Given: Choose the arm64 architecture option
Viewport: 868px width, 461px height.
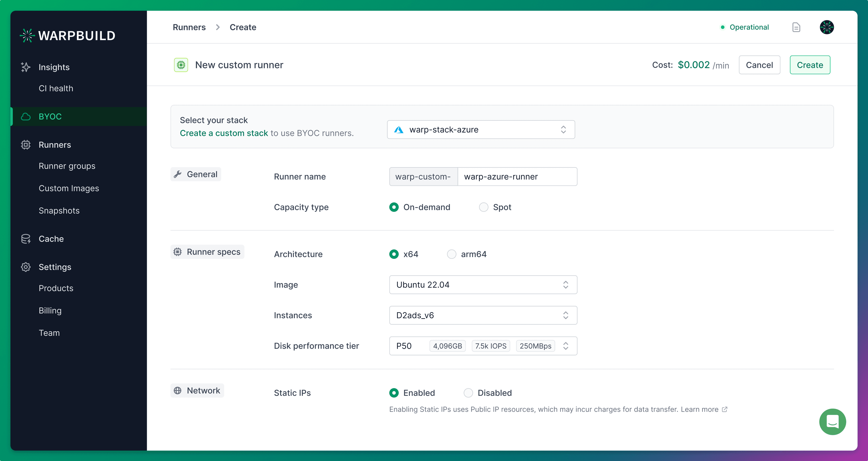Looking at the screenshot, I should [452, 254].
